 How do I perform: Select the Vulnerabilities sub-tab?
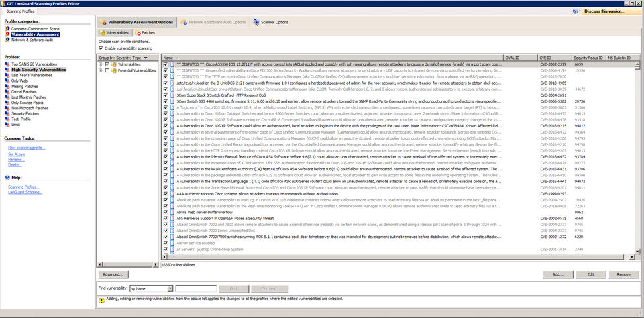(x=114, y=32)
